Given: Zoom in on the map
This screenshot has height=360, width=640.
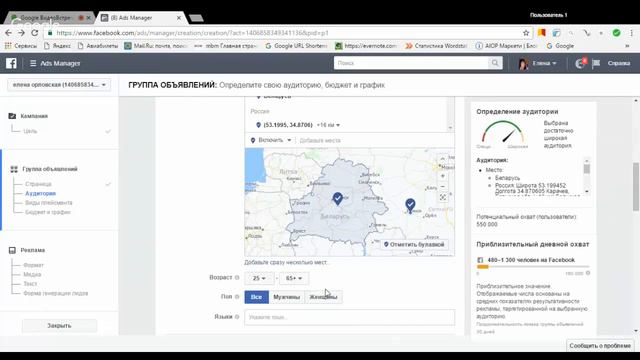Looking at the screenshot, I should [442, 176].
